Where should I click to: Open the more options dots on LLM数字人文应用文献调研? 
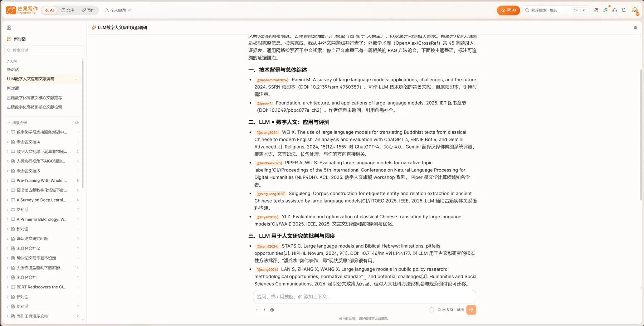[x=77, y=79]
